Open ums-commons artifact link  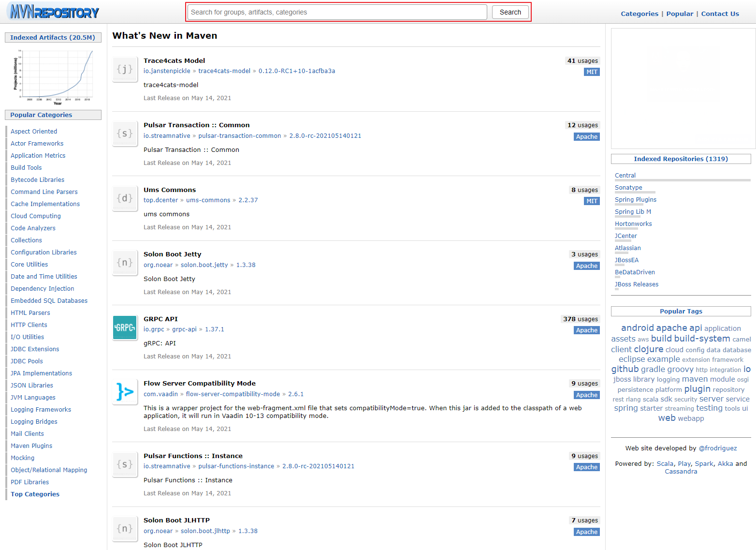(x=208, y=200)
